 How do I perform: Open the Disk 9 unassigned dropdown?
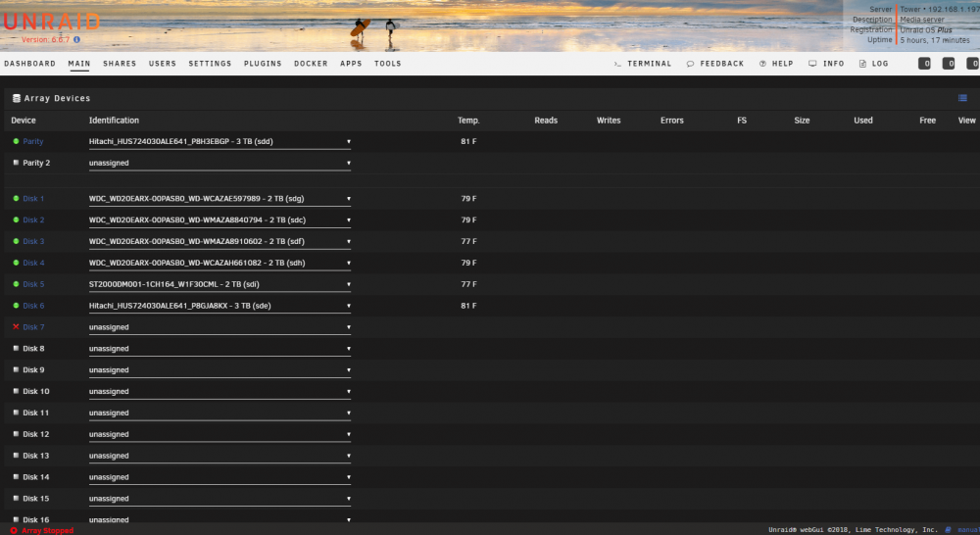220,370
